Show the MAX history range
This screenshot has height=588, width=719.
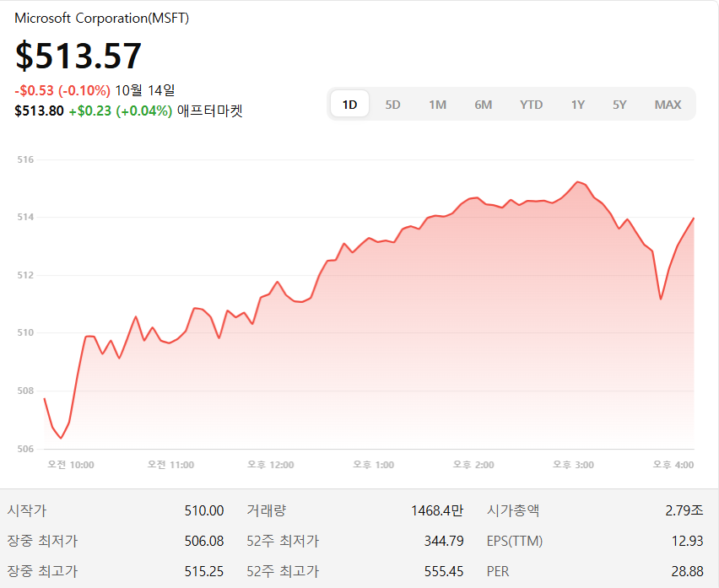pos(668,105)
